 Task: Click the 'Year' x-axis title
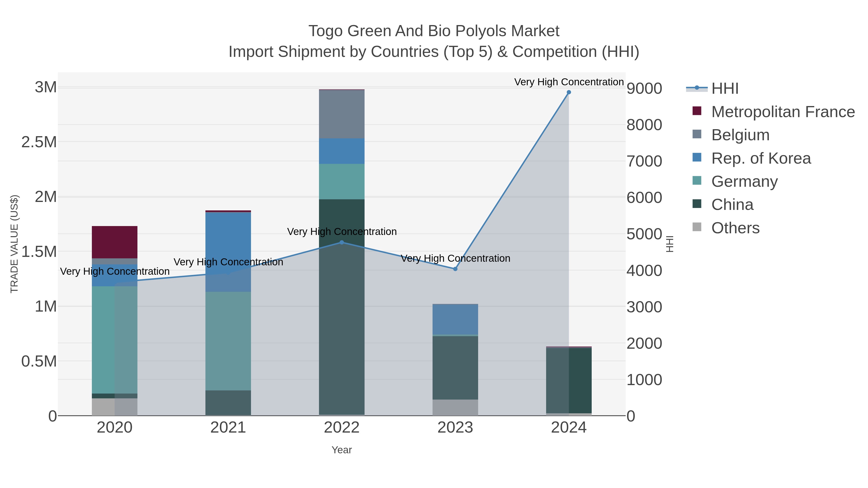(342, 450)
